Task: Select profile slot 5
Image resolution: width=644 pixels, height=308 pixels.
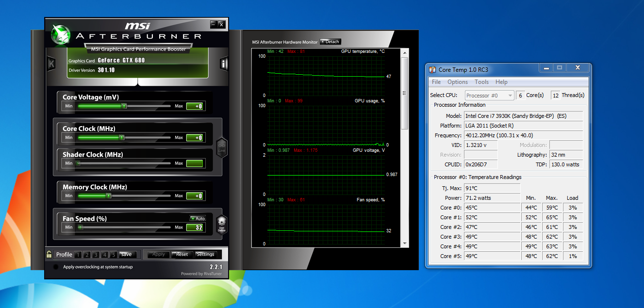Action: pyautogui.click(x=113, y=255)
